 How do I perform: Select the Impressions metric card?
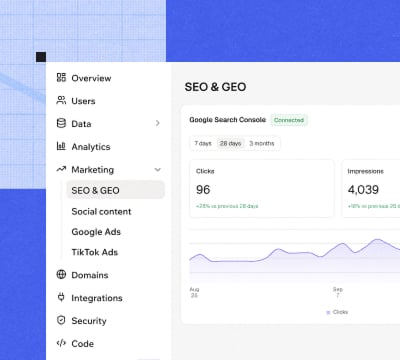pos(371,188)
